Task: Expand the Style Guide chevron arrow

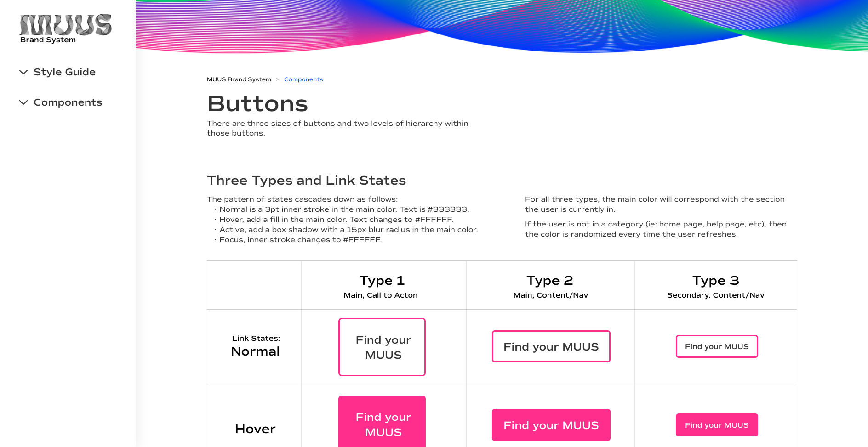Action: click(23, 72)
